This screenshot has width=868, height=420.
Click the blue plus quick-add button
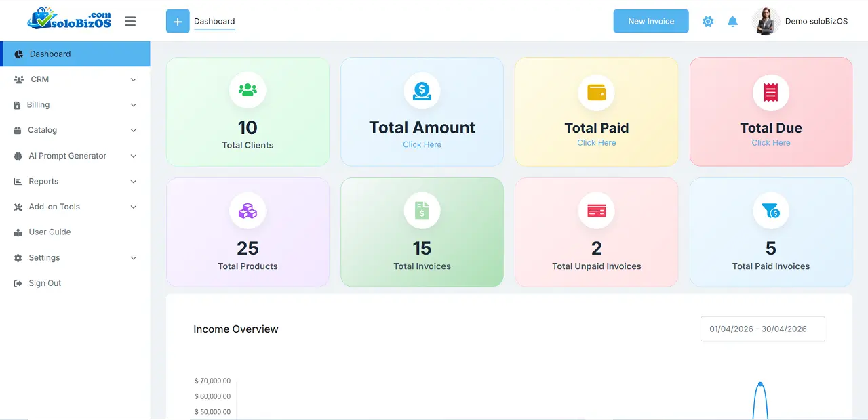[x=178, y=21]
